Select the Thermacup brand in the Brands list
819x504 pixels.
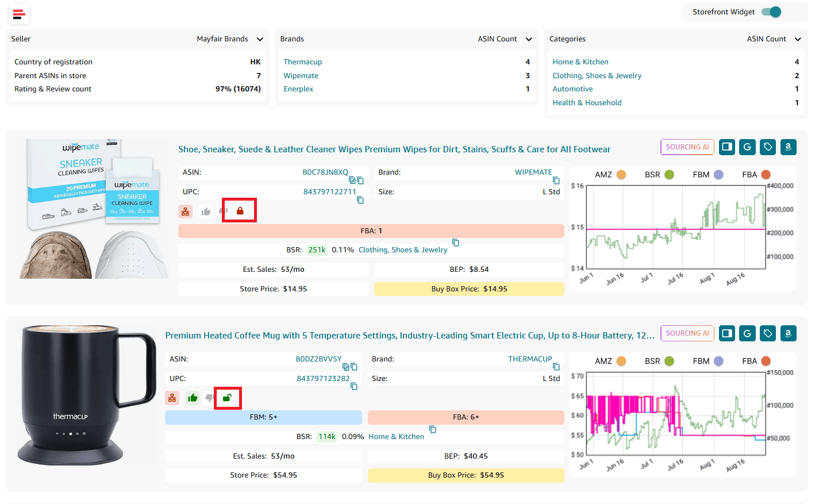coord(302,62)
